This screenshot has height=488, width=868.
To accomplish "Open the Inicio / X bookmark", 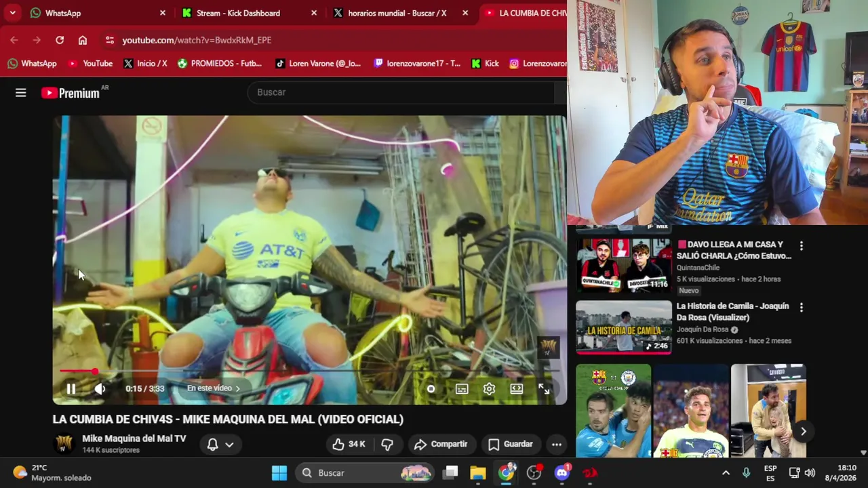I will pos(145,63).
